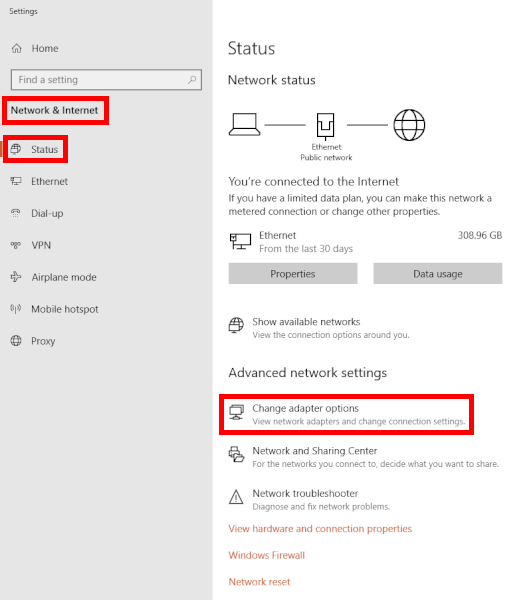The image size is (527, 600).
Task: Open the Windows Firewall link
Action: point(267,555)
